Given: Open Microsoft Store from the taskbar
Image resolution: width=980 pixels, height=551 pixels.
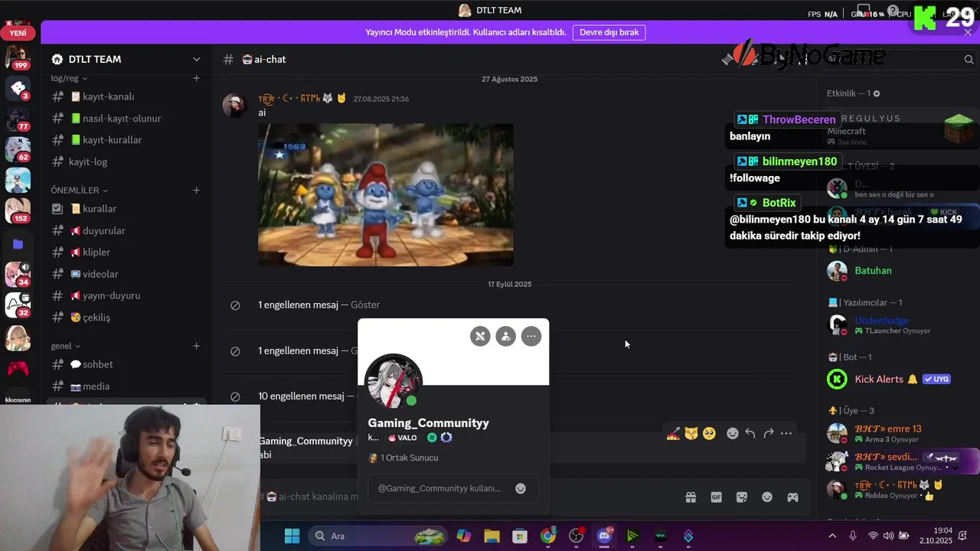Looking at the screenshot, I should coord(520,536).
